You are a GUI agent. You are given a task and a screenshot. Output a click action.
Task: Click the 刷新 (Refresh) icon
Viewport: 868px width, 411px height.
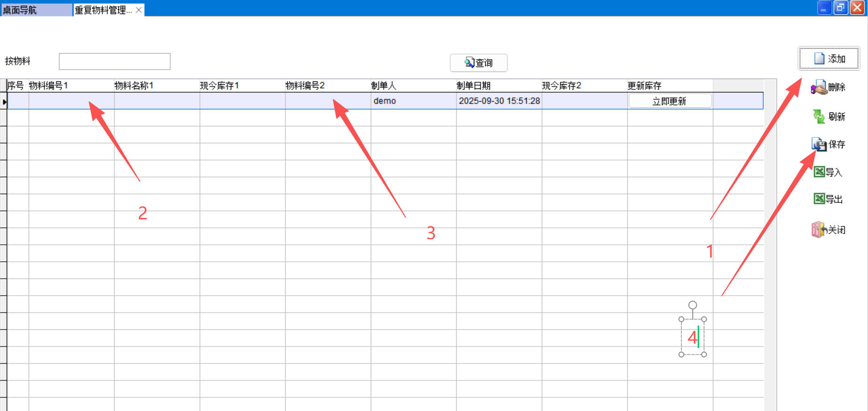819,116
